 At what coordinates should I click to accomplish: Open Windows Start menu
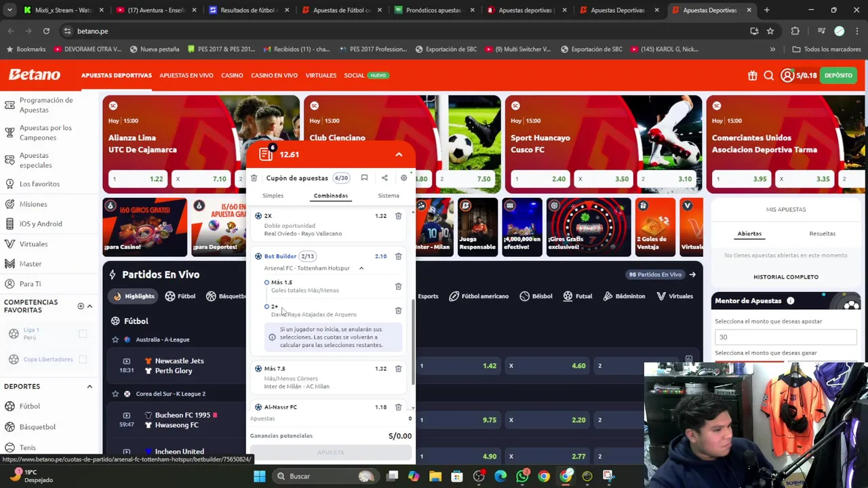click(x=259, y=476)
